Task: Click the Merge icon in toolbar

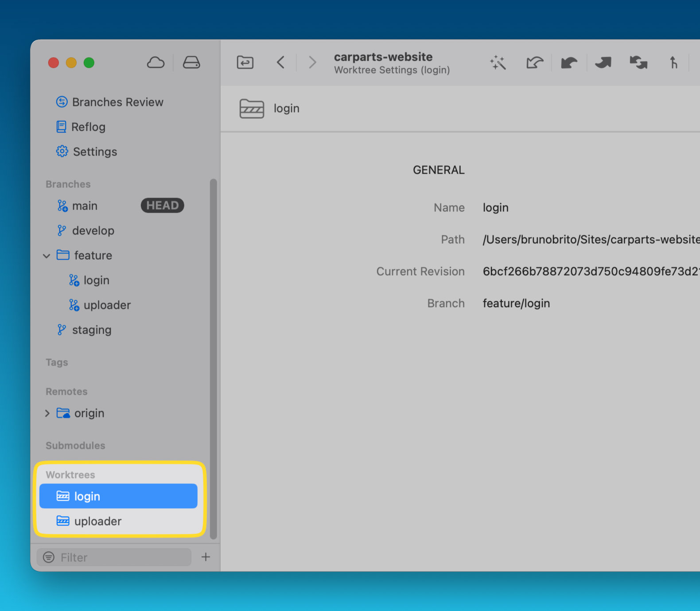Action: [673, 62]
